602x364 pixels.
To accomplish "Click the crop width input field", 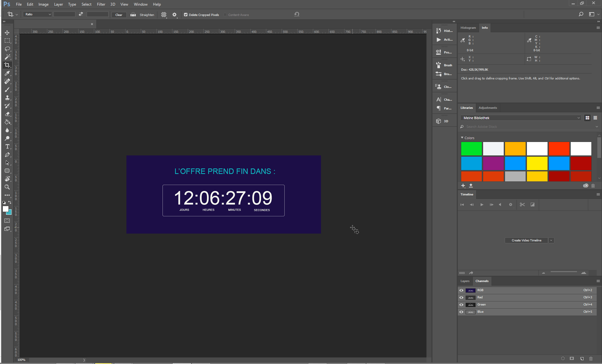I will pos(64,14).
